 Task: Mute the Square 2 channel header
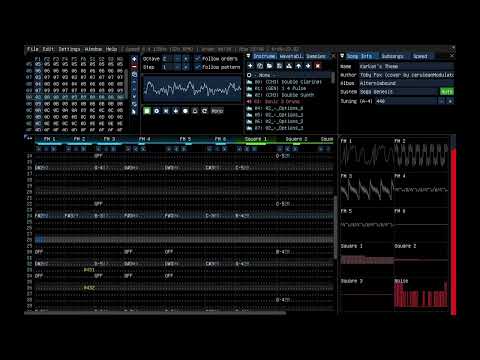click(296, 139)
